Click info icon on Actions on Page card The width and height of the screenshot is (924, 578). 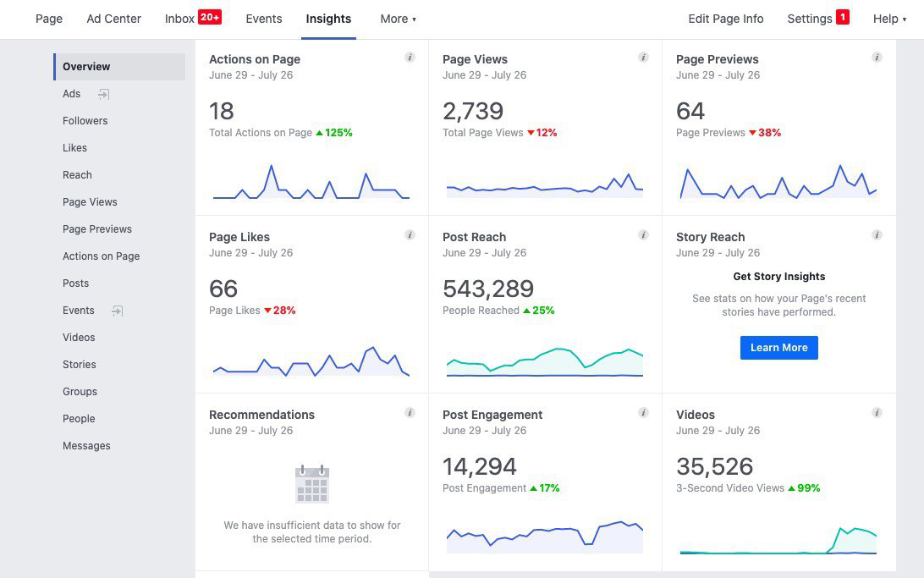(410, 58)
